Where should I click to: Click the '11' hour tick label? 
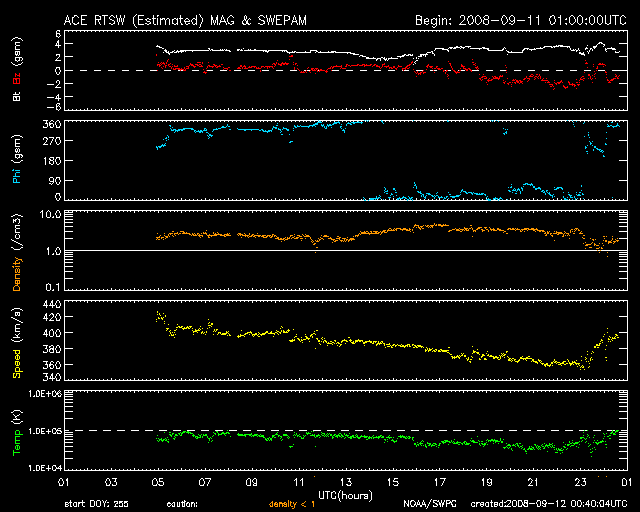pos(299,482)
